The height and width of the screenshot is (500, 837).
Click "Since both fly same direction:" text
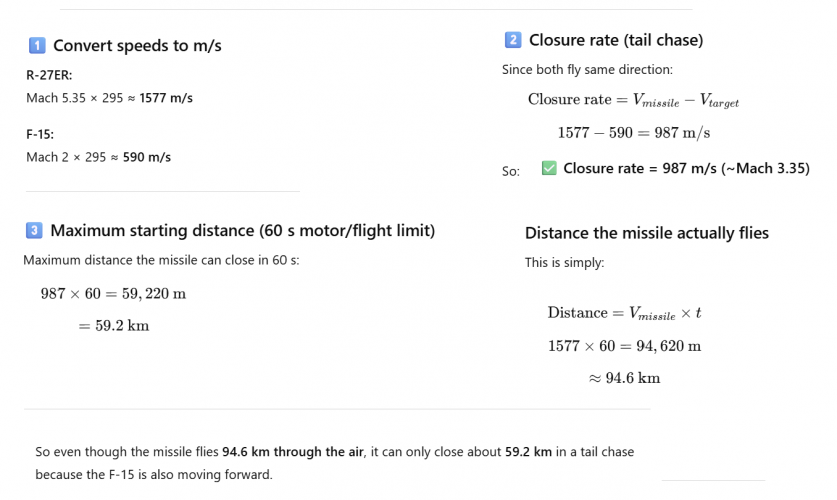587,71
